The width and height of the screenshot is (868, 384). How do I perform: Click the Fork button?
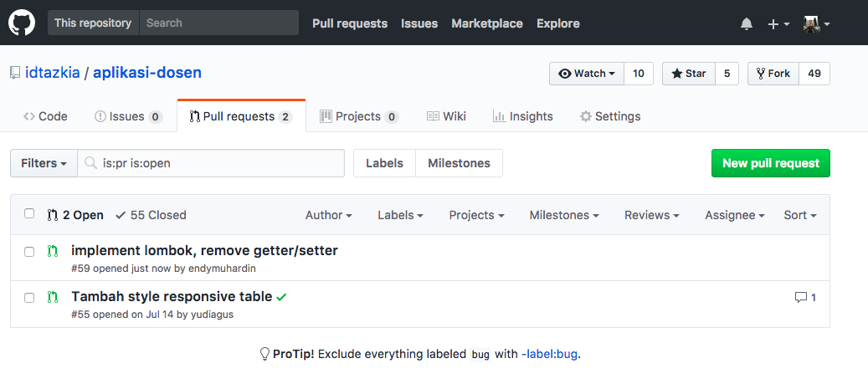pos(773,74)
